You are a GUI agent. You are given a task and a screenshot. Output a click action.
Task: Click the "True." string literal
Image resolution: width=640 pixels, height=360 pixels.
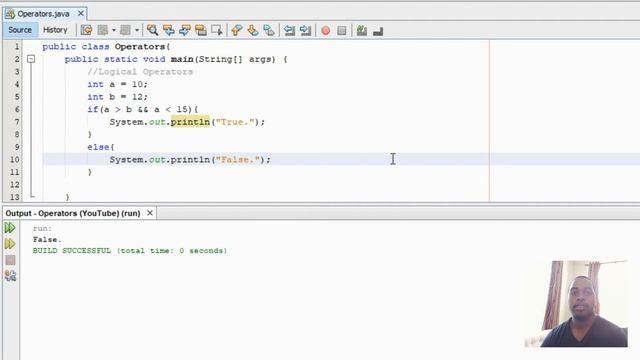pos(236,122)
